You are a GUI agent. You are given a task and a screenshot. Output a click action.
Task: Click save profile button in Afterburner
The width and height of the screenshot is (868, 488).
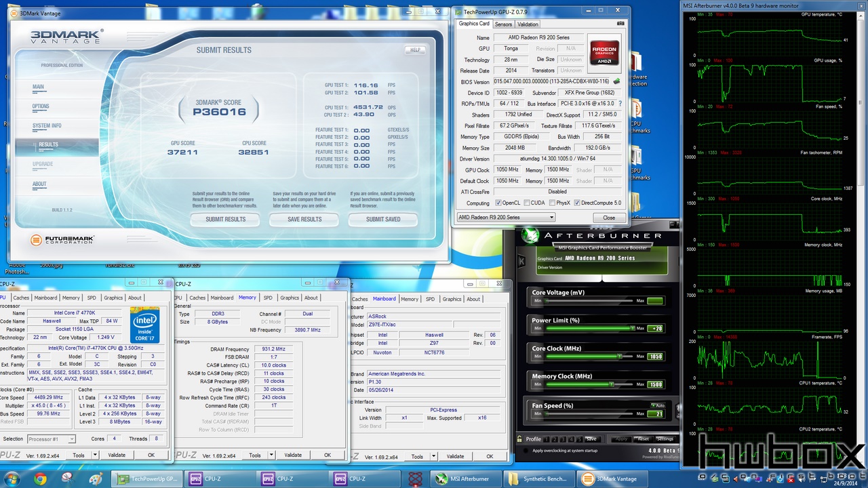[591, 439]
